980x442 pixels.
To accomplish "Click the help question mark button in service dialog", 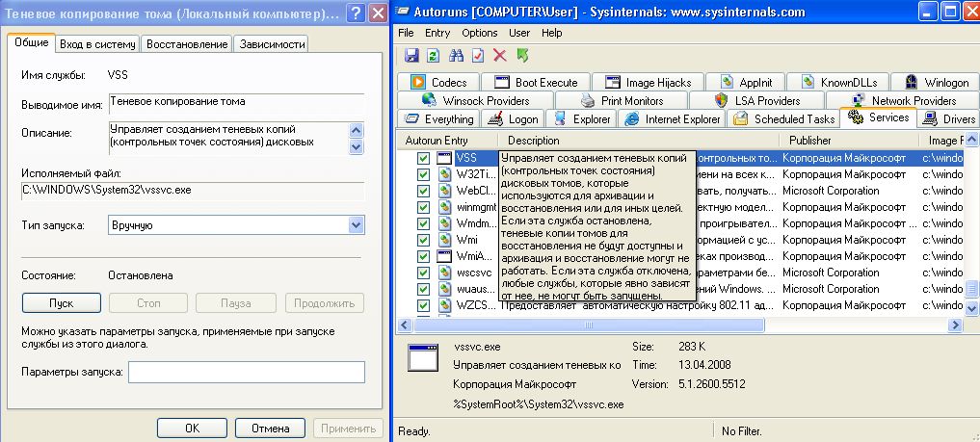I will (355, 12).
